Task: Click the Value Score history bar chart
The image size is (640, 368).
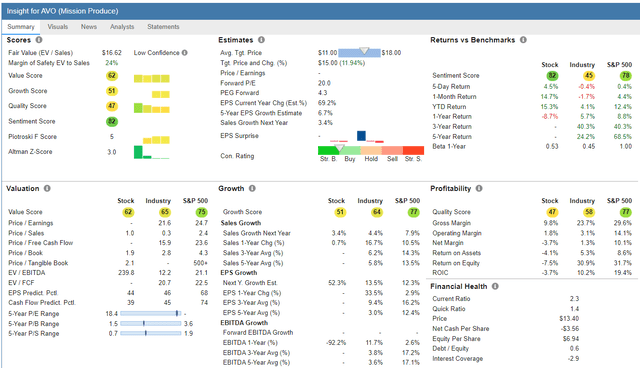Action: tap(151, 78)
